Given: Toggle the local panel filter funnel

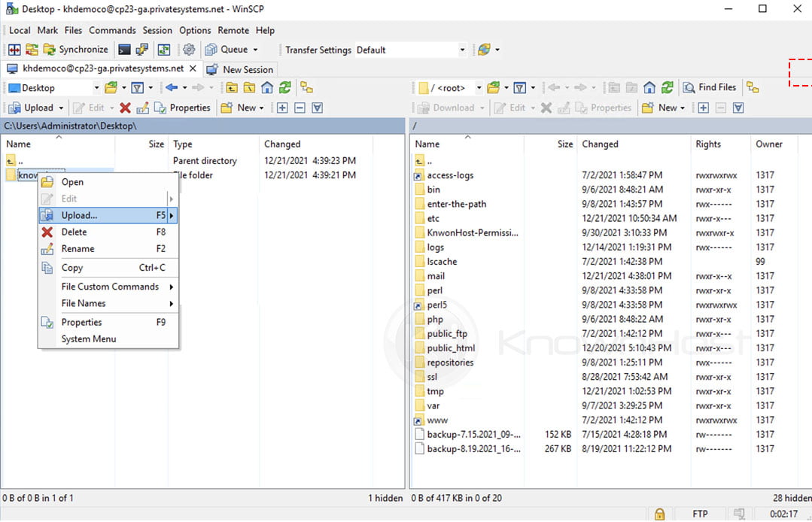Looking at the screenshot, I should tap(136, 86).
